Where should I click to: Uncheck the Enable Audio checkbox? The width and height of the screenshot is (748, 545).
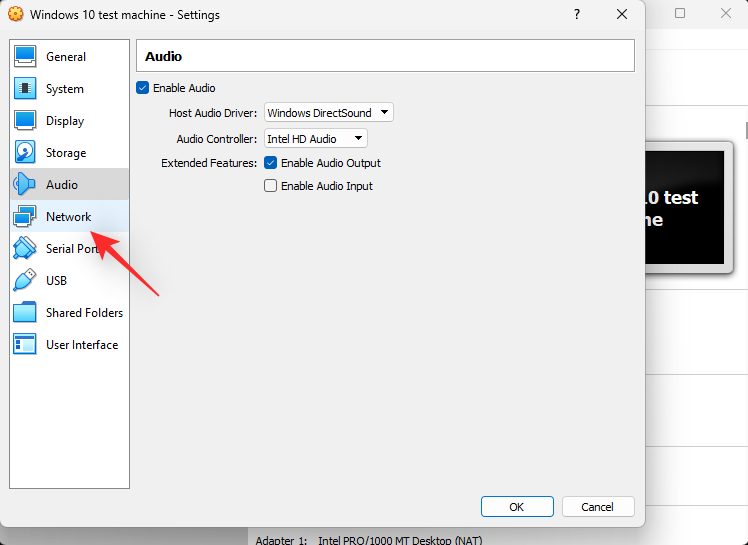pyautogui.click(x=142, y=88)
